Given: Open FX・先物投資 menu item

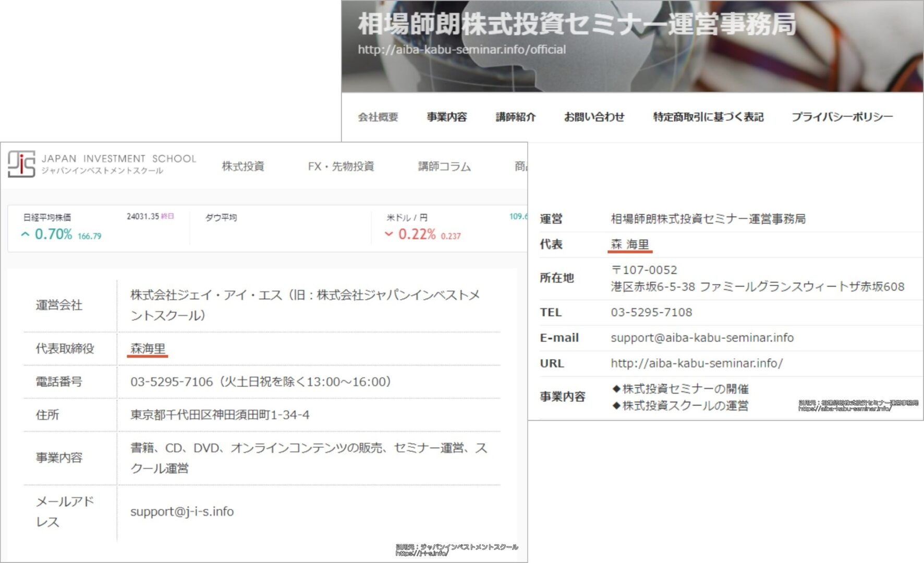Looking at the screenshot, I should pyautogui.click(x=341, y=166).
